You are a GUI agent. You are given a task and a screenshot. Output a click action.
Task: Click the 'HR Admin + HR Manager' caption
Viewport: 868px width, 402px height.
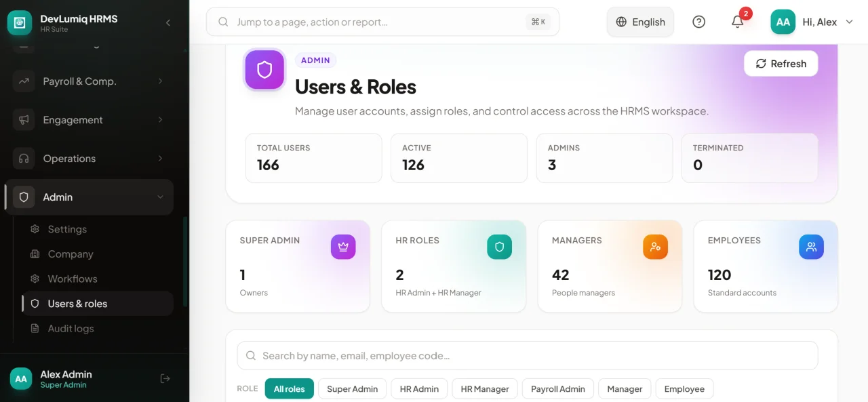[x=438, y=293]
